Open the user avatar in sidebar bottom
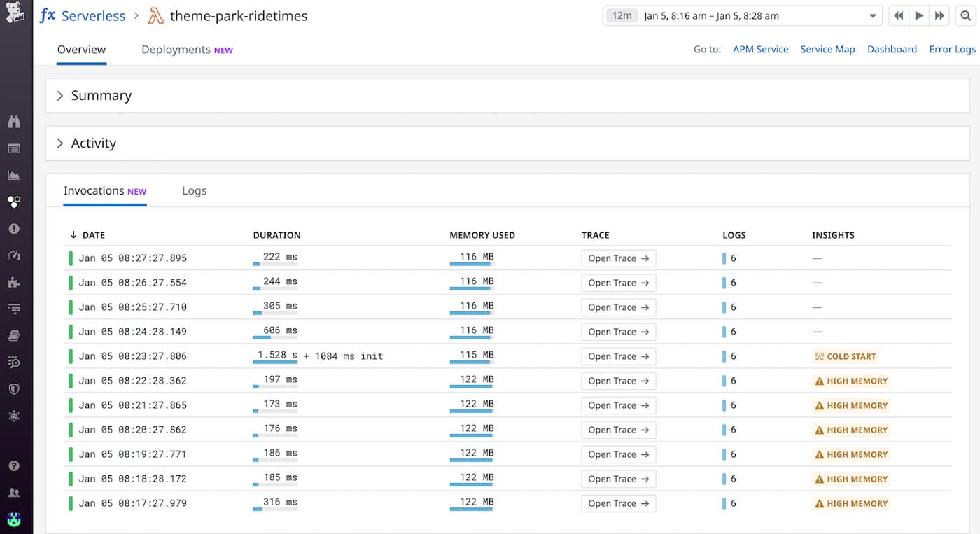Viewport: 980px width, 534px height. coord(14,519)
